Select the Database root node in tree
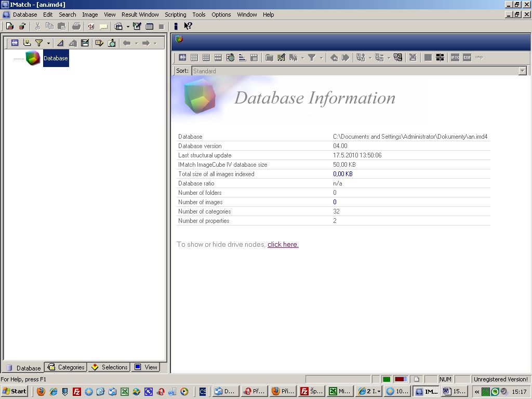The height and width of the screenshot is (399, 532). tap(55, 58)
